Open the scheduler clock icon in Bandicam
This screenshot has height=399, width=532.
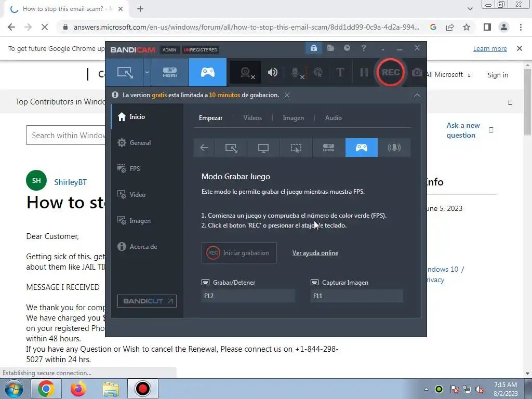pyautogui.click(x=347, y=48)
